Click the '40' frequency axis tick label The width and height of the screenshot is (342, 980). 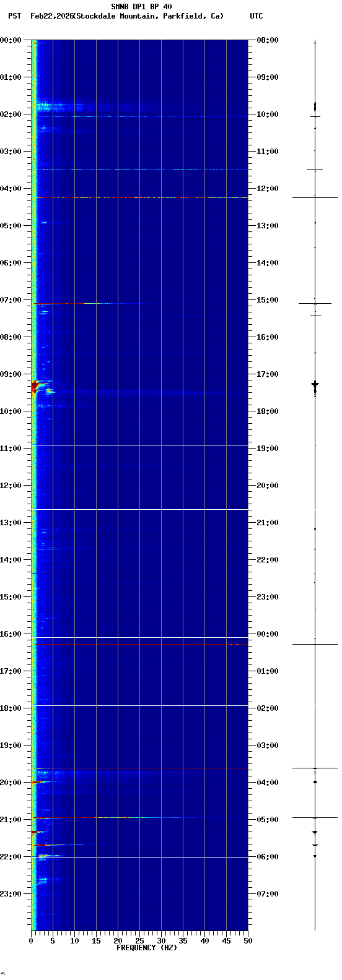(204, 942)
